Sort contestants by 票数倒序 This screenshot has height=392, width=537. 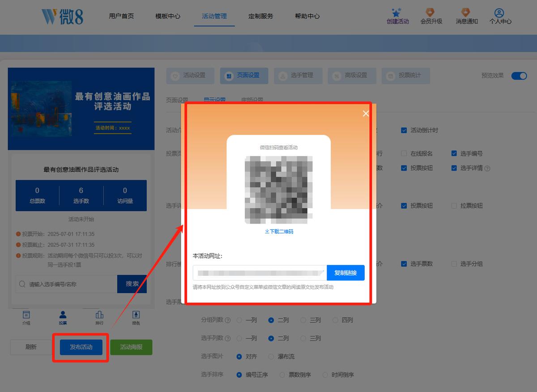click(x=282, y=375)
